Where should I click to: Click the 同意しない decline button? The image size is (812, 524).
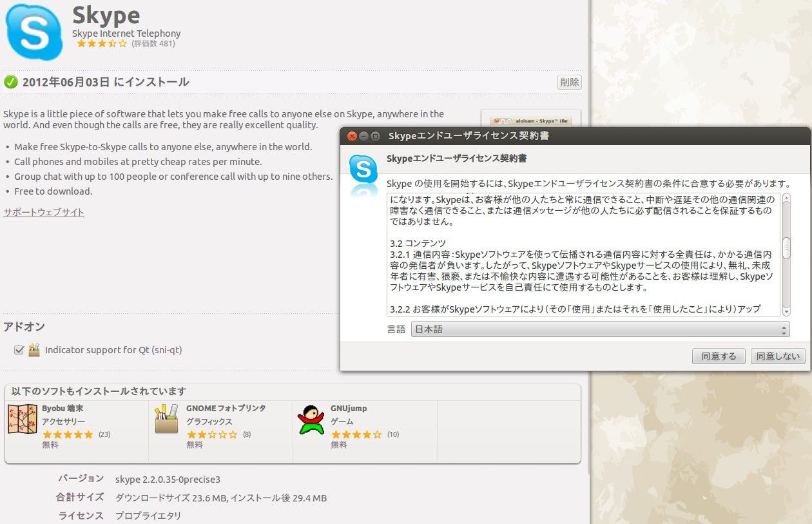(778, 356)
